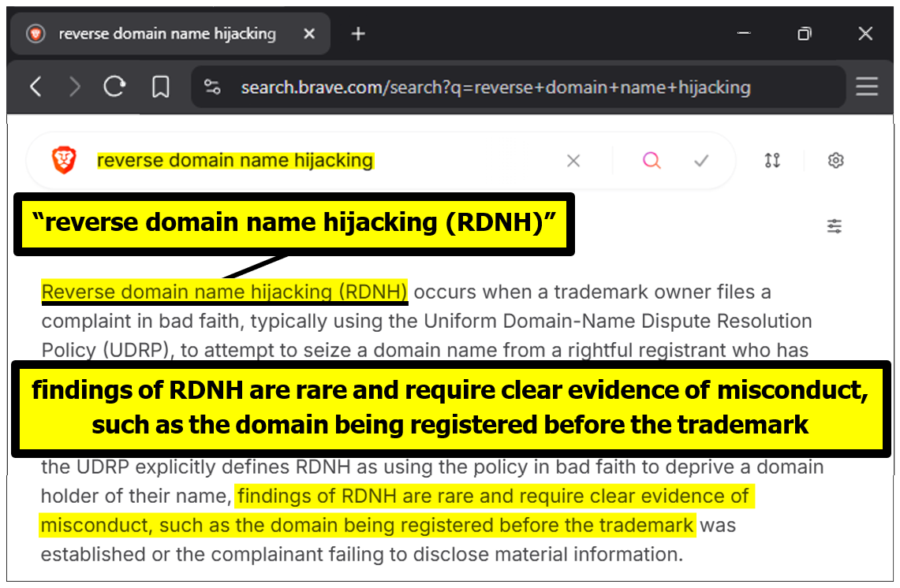
Task: Click the Brave lion logo in search box
Action: [x=64, y=161]
